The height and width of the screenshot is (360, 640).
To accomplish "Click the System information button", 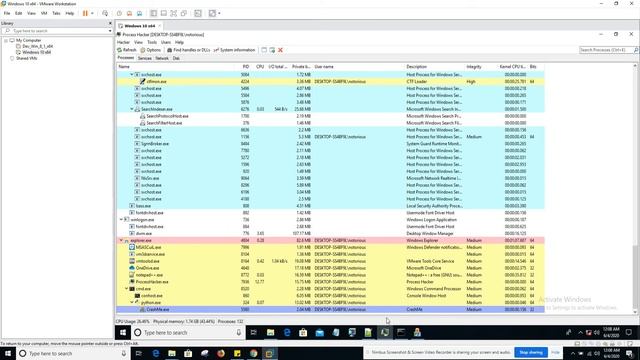I will [235, 50].
